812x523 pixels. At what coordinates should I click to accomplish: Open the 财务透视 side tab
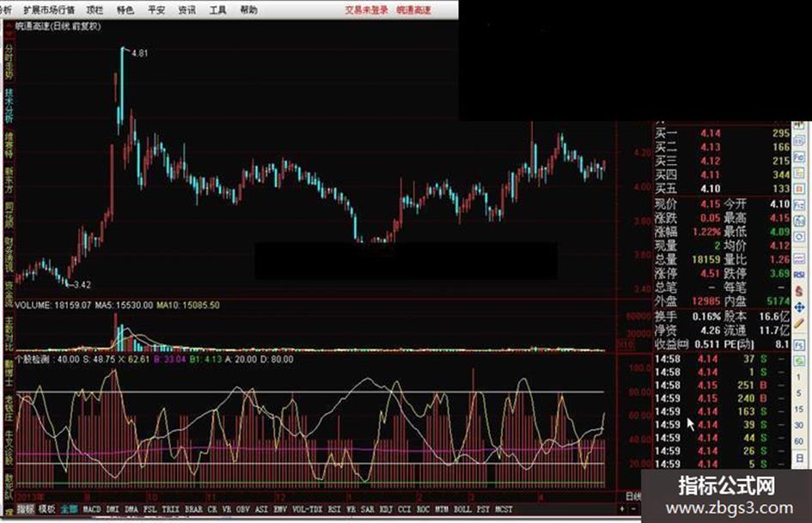[x=9, y=255]
